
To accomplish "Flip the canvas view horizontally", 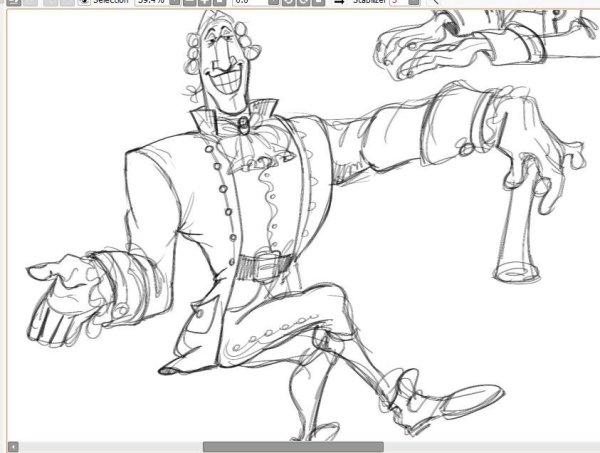I will (x=339, y=3).
